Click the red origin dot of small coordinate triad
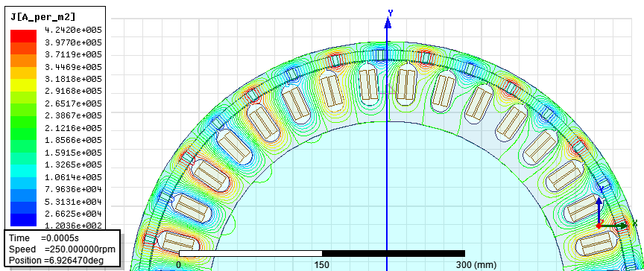 (599, 226)
